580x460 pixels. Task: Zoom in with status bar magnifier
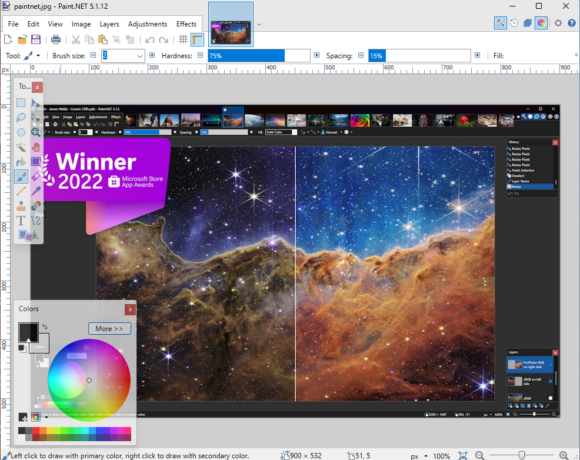pos(564,456)
